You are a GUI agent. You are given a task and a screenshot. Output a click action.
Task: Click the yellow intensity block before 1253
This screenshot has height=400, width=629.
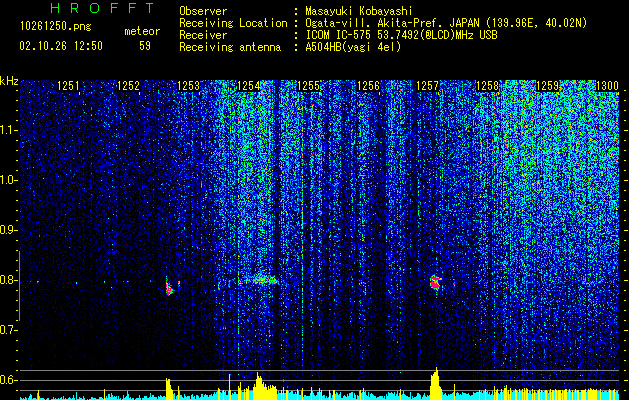[x=169, y=388]
